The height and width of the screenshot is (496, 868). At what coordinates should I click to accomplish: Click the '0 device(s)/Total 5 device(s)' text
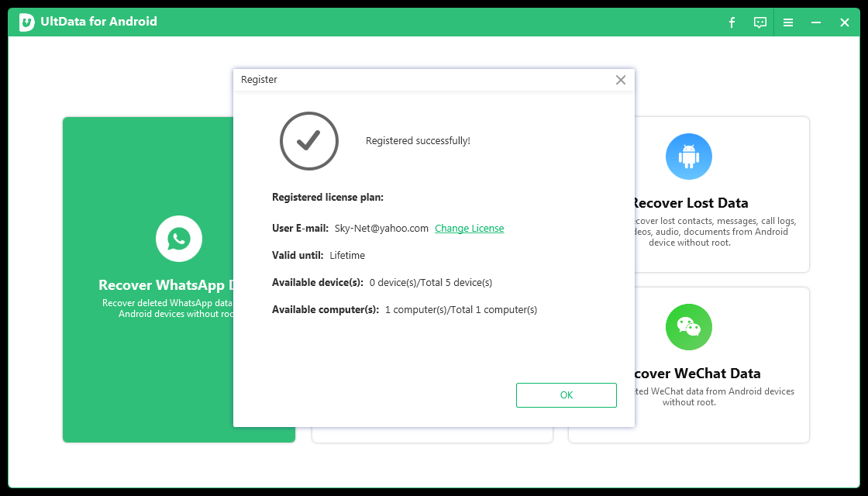(431, 282)
